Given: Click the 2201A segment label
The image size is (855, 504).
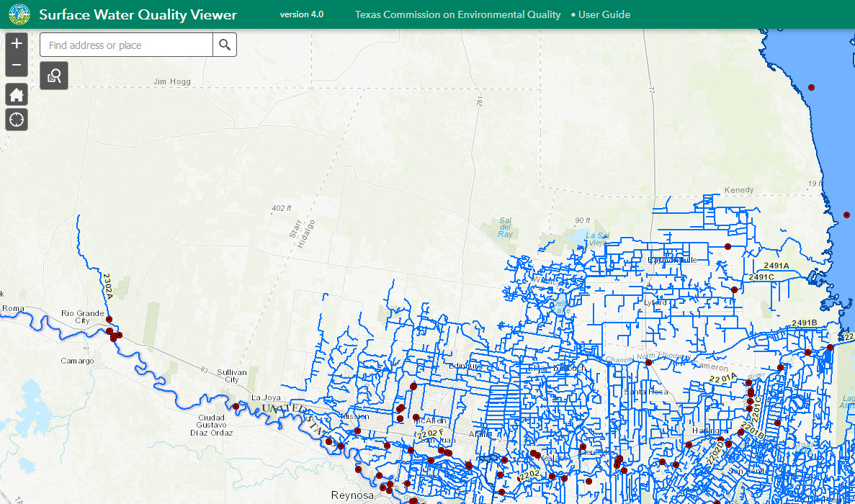Looking at the screenshot, I should click(x=722, y=377).
